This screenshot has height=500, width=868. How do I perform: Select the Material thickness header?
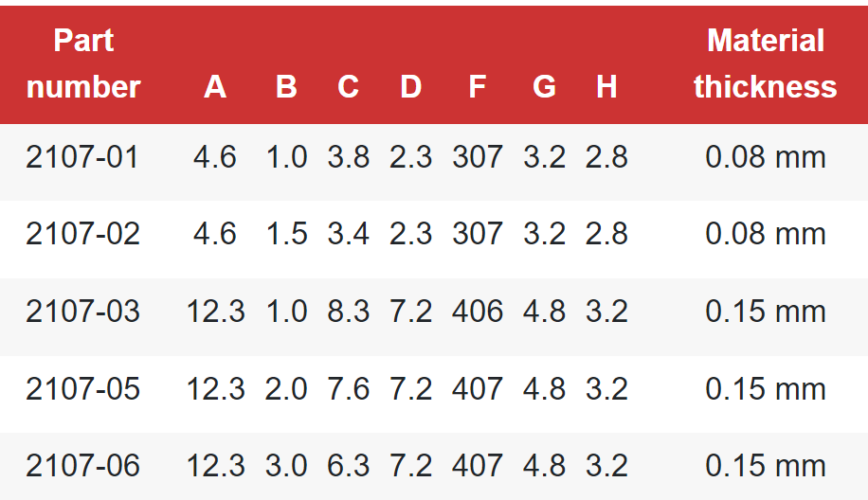766,63
